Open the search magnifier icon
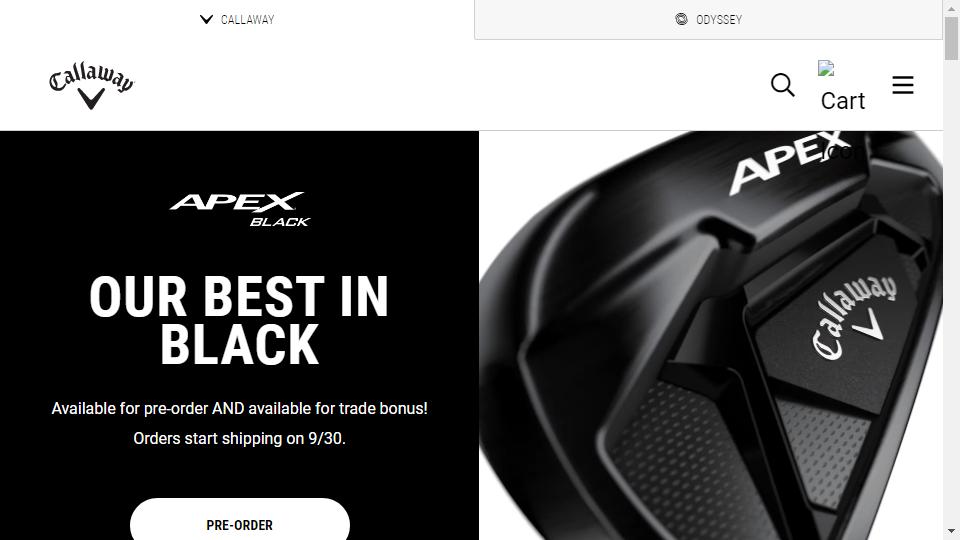Viewport: 960px width, 540px height. pos(782,85)
